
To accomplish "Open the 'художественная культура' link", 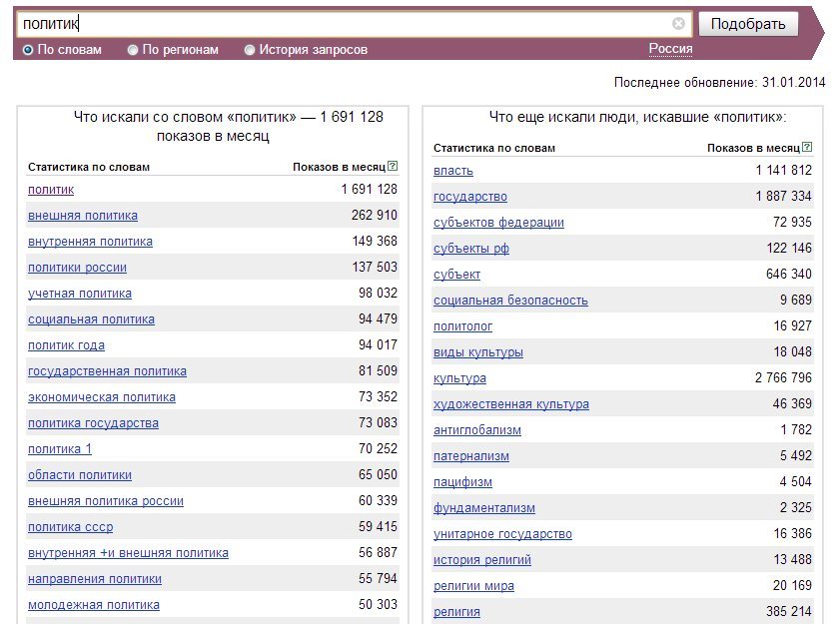I will coord(511,404).
